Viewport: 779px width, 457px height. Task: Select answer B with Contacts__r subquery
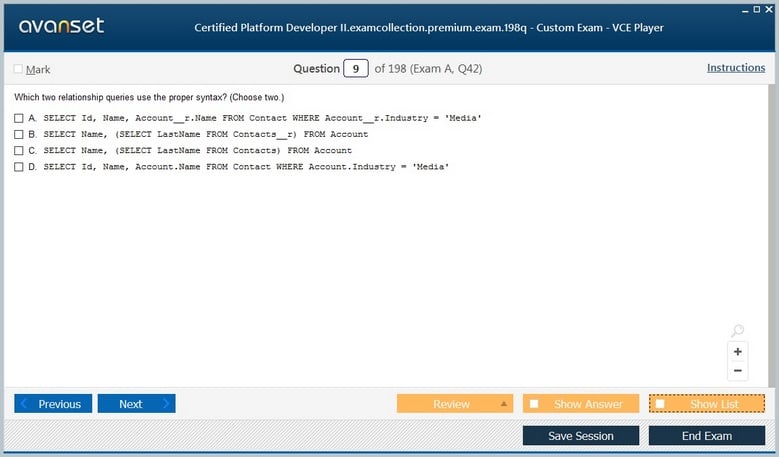tap(19, 134)
